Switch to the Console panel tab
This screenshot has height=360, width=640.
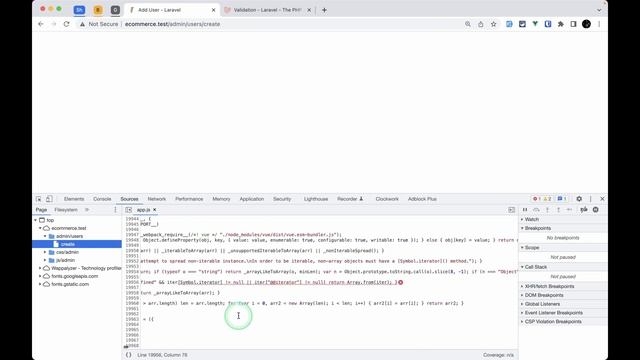[x=102, y=199]
